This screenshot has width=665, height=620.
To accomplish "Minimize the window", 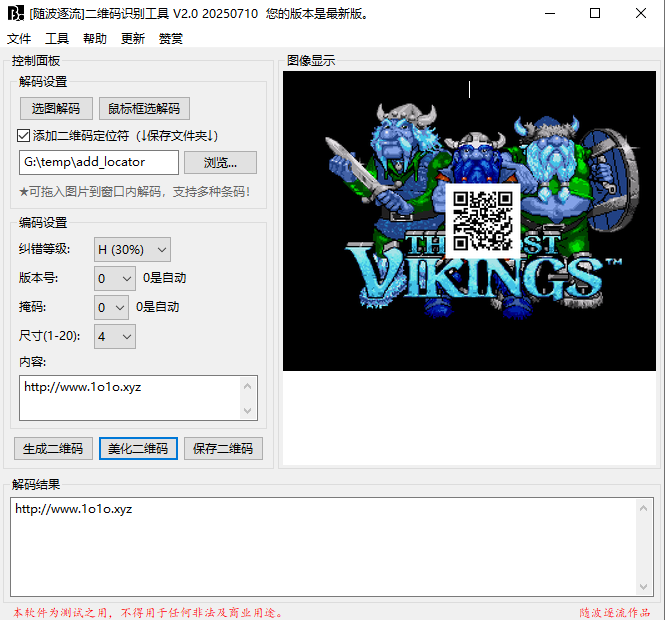I will (550, 13).
